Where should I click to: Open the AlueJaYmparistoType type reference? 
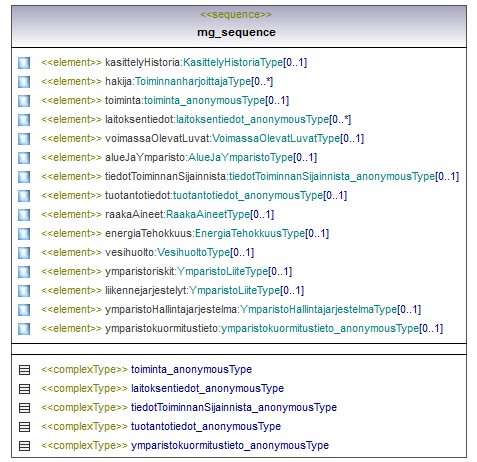[241, 157]
